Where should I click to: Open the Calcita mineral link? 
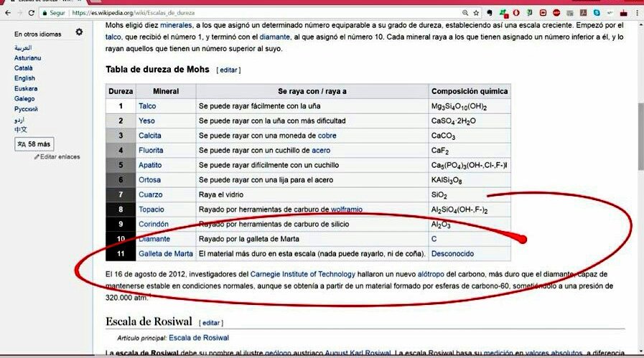tap(150, 136)
